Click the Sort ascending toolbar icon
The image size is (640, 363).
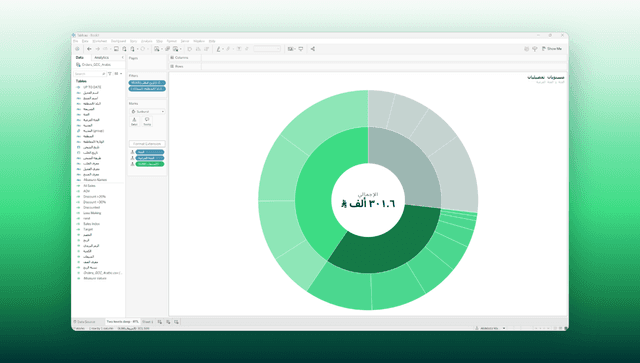(198, 49)
